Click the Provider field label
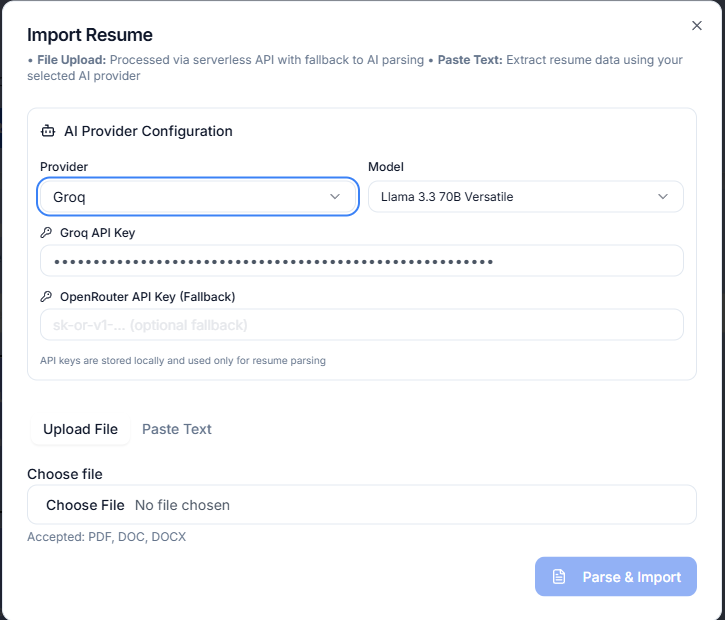 click(x=64, y=167)
